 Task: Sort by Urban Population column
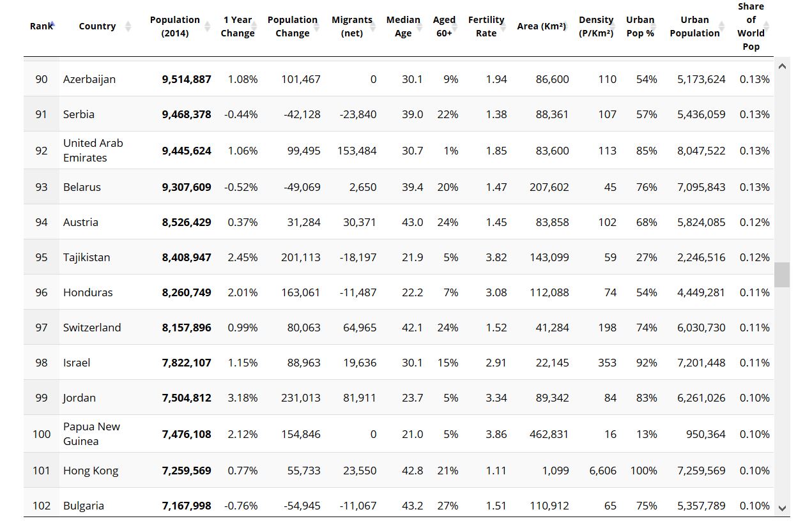point(695,26)
